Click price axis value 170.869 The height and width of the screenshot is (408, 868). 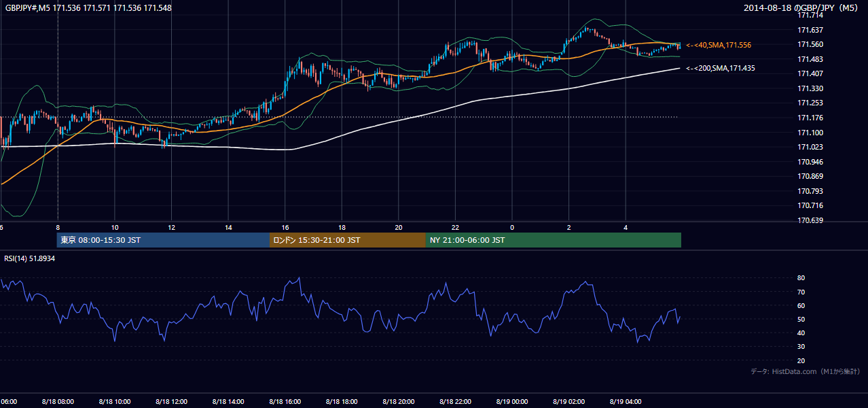click(x=810, y=176)
